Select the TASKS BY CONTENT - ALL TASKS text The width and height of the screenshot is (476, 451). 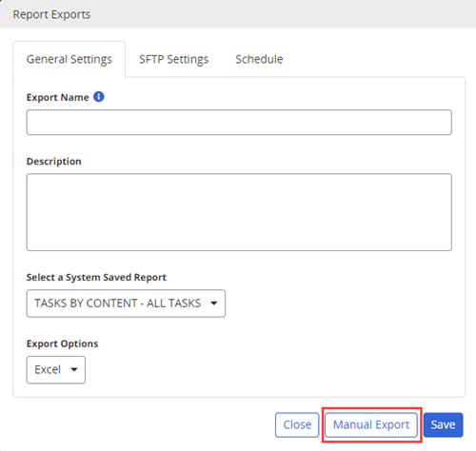(118, 304)
